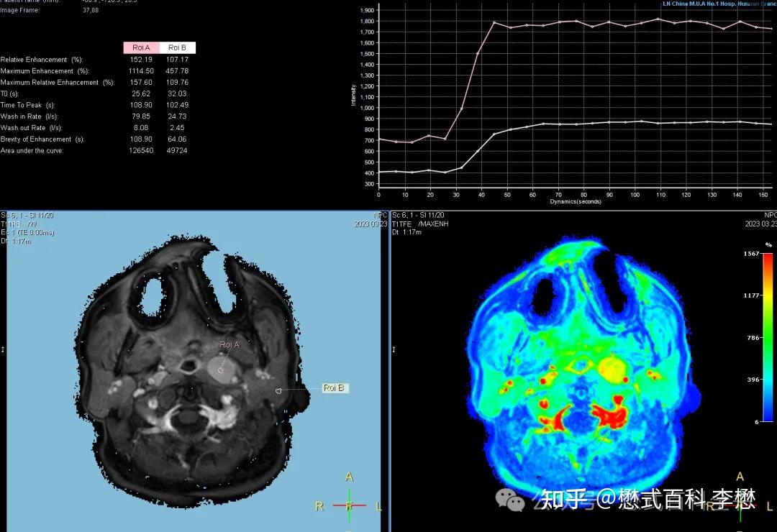Toggle the NPC annotation on the color map
777x532 pixels.
[x=770, y=214]
